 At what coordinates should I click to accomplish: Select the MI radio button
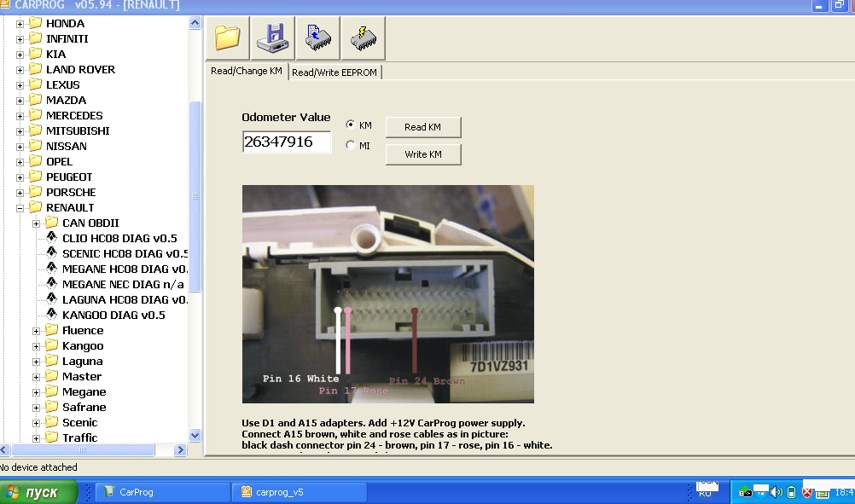[x=351, y=146]
